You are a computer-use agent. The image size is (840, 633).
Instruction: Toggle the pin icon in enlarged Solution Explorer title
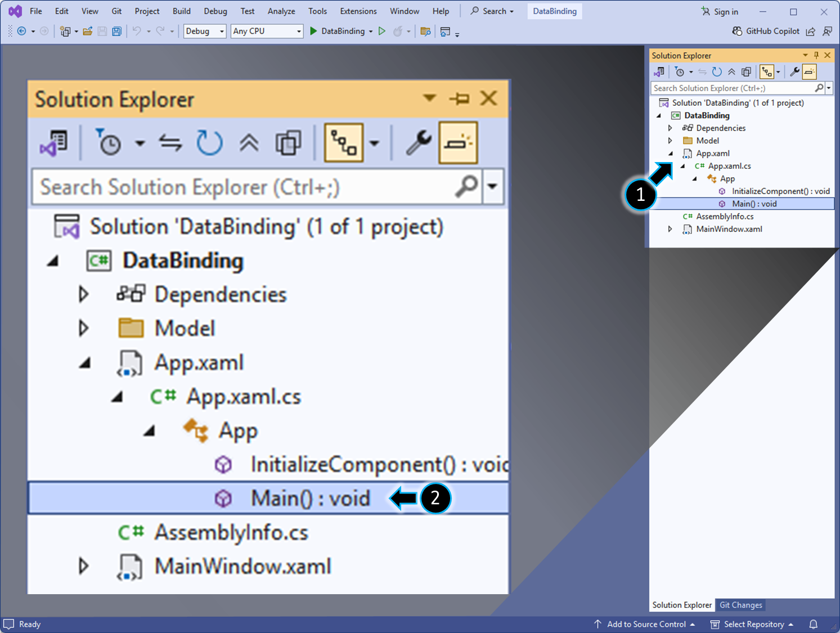[x=460, y=99]
